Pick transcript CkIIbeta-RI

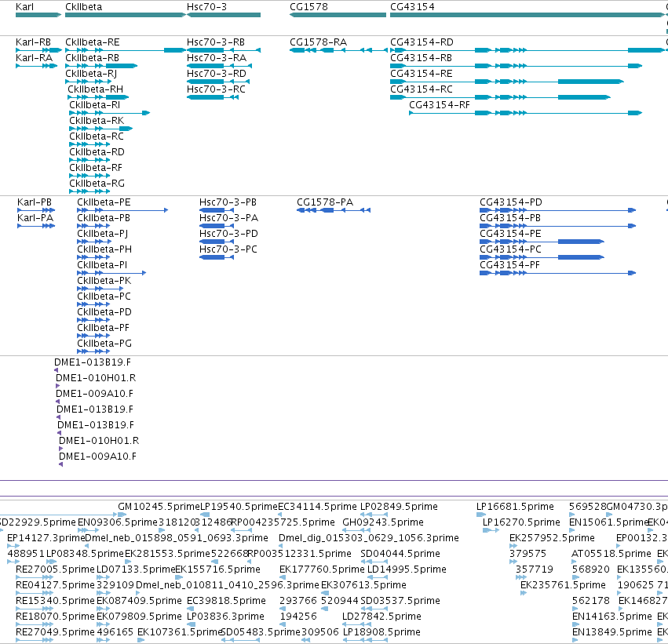[x=94, y=105]
